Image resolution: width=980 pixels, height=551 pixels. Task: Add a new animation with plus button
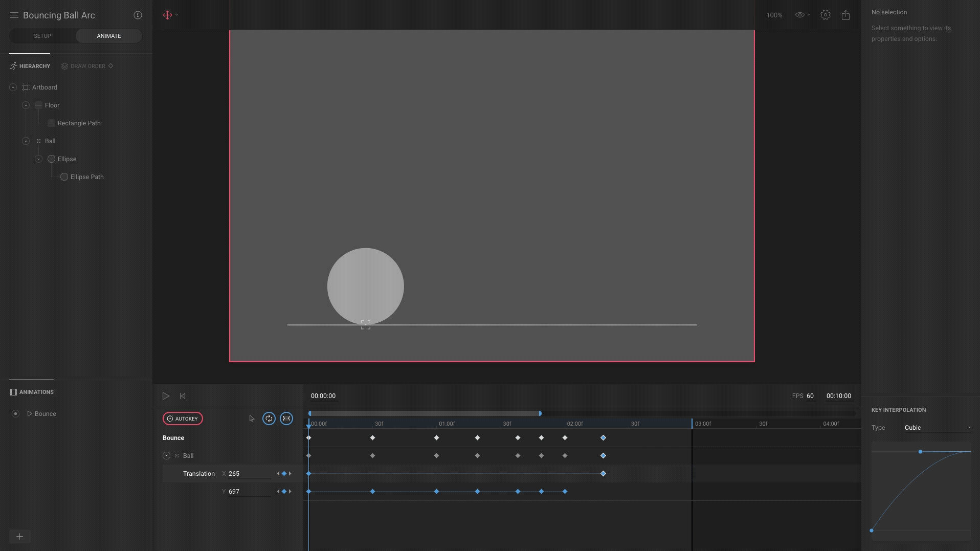[x=19, y=536]
